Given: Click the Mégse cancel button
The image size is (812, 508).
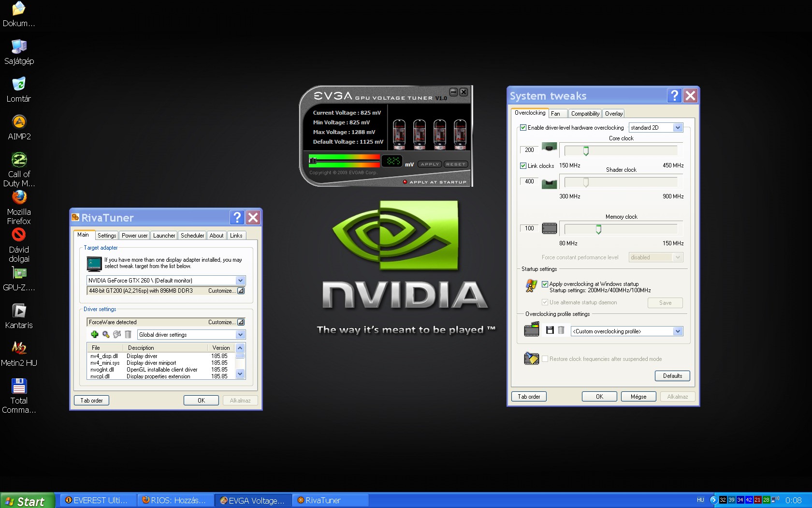Looking at the screenshot, I should coord(638,397).
